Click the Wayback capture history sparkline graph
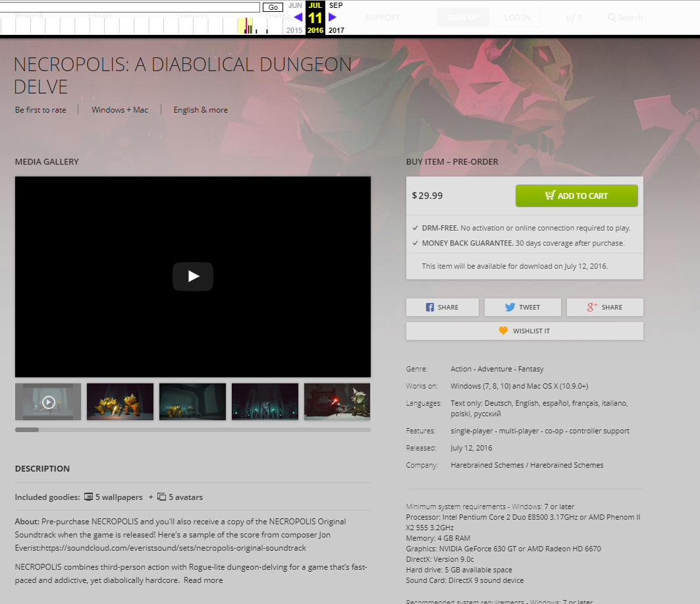This screenshot has width=700, height=604. pyautogui.click(x=141, y=26)
